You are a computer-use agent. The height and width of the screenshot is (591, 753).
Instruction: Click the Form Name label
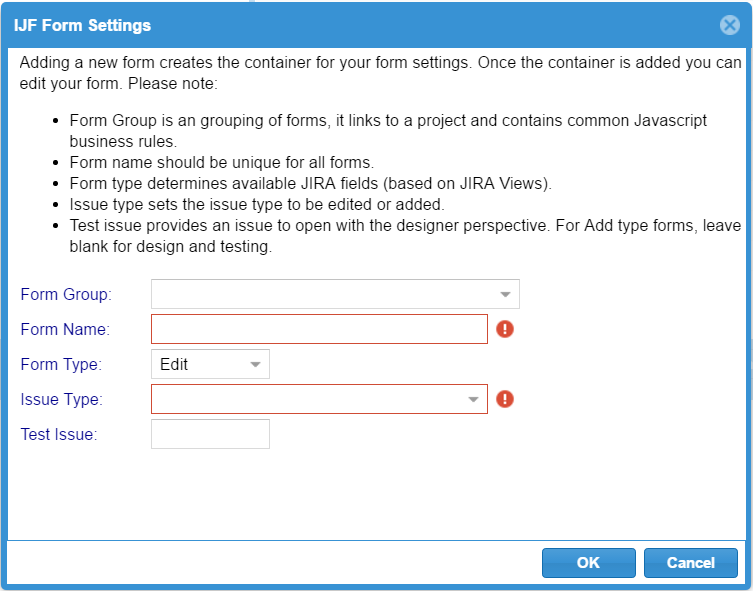(x=65, y=329)
